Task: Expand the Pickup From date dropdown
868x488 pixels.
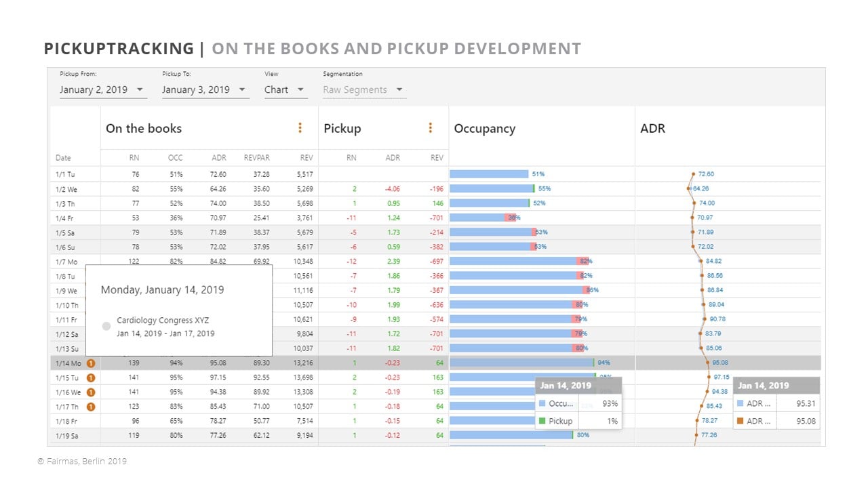Action: [x=102, y=89]
